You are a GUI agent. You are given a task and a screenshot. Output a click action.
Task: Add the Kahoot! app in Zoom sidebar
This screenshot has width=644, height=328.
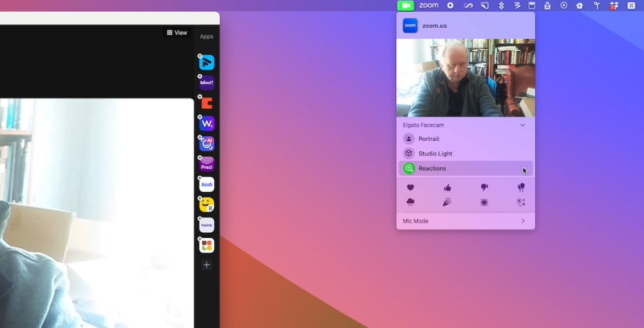tap(207, 82)
